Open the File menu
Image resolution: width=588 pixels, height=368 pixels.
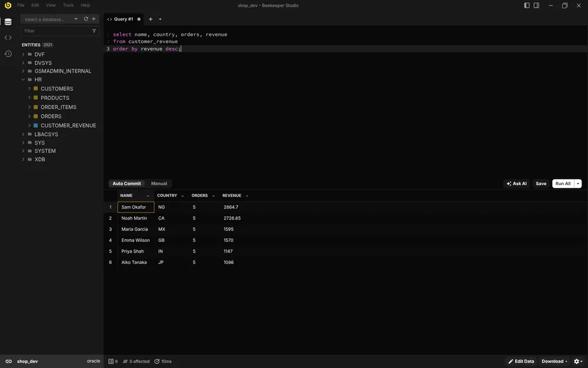(x=21, y=5)
